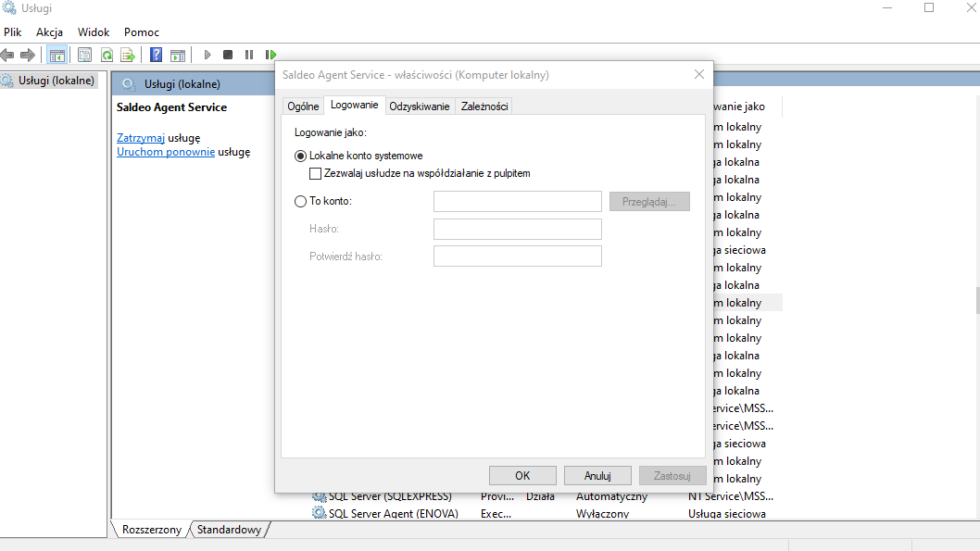Click the Export List toolbar icon
The height and width of the screenshot is (551, 980).
tap(128, 55)
